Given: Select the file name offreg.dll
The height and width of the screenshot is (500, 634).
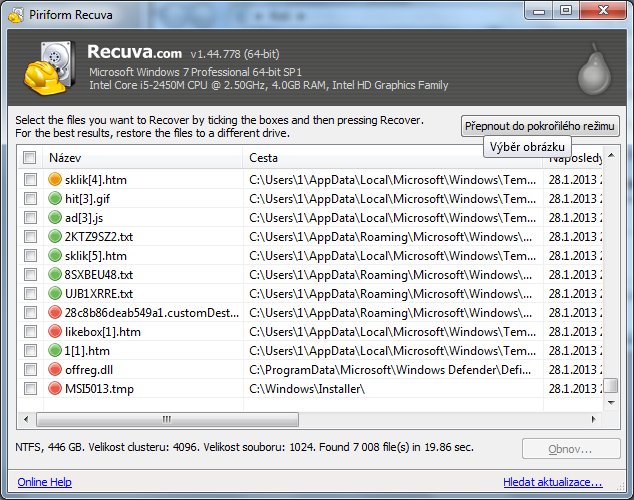Looking at the screenshot, I should tap(89, 369).
